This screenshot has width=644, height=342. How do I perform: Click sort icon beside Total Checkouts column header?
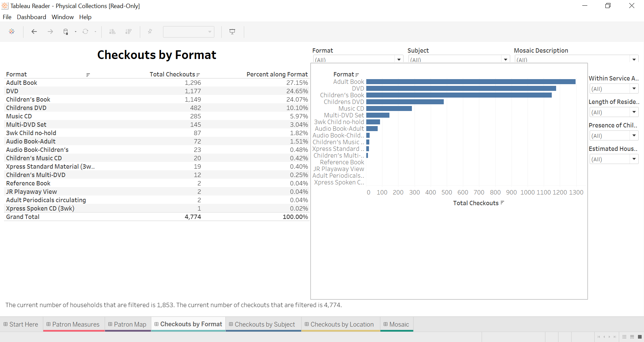(198, 75)
